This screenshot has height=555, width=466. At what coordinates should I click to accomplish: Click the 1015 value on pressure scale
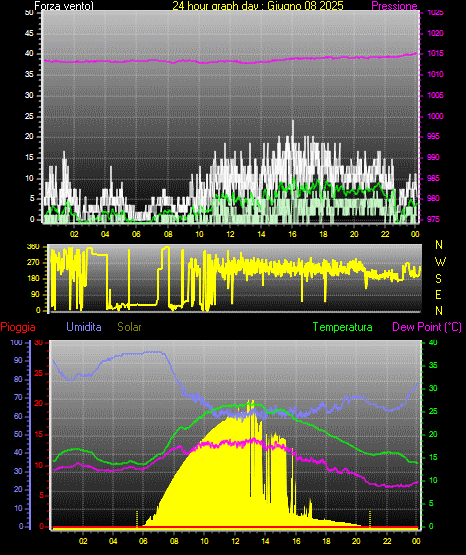pyautogui.click(x=435, y=53)
